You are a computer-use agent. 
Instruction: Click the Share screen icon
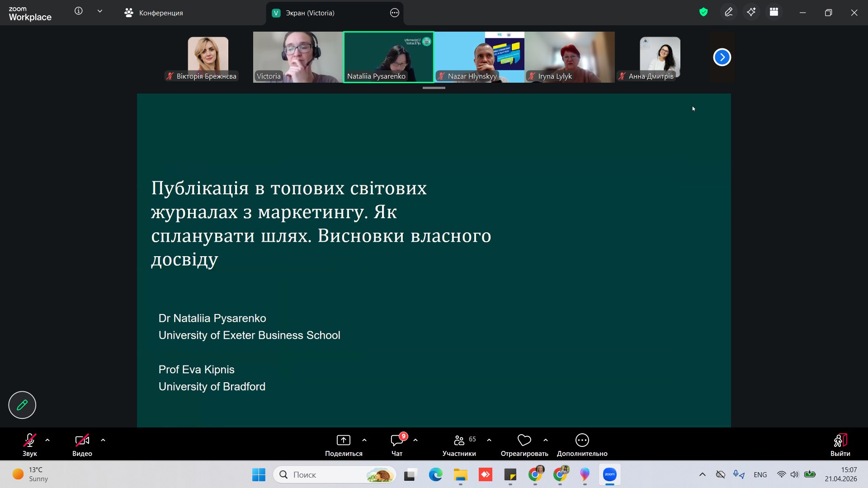point(343,440)
